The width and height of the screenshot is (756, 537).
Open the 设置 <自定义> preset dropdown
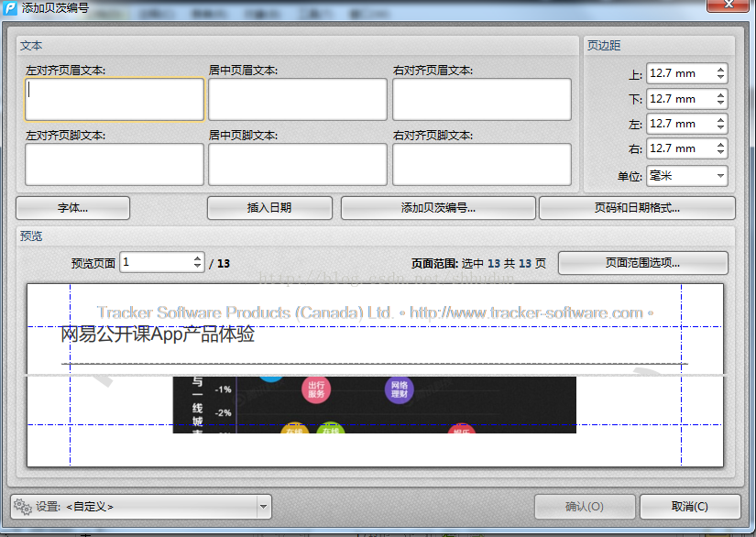[141, 507]
